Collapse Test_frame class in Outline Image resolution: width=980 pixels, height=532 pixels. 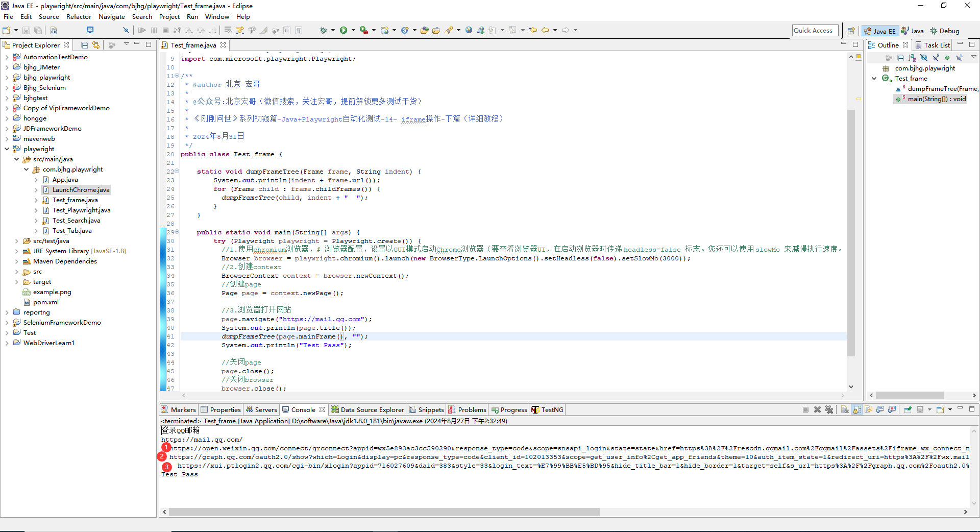click(x=874, y=79)
